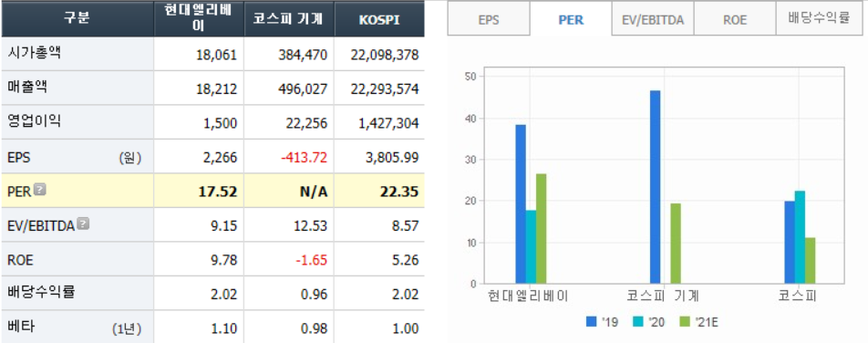Switch to the EPS tab
The width and height of the screenshot is (868, 343).
(x=489, y=20)
